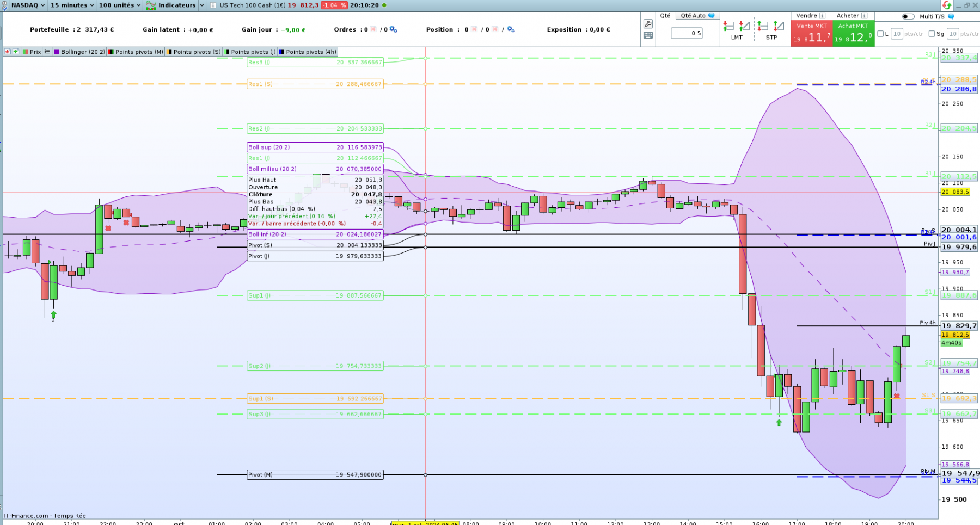Click the Ordres gear settings icon
The height and width of the screenshot is (525, 980).
point(393,29)
